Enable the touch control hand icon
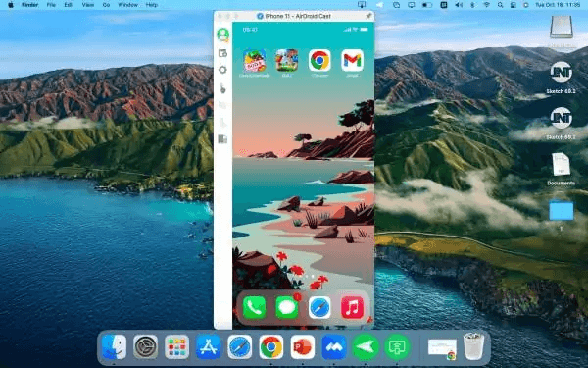Screen dimensions: 588x368 point(222,88)
